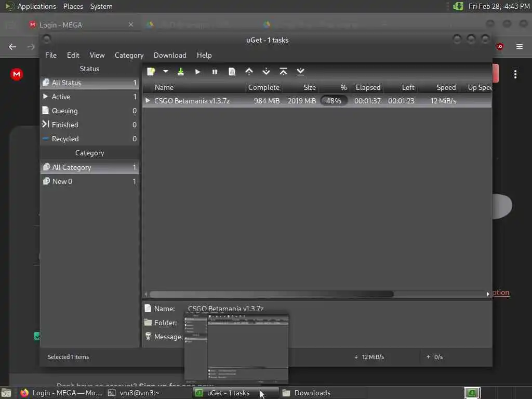Click the upload speed 0/s in status bar
This screenshot has width=532, height=399.
[435, 357]
